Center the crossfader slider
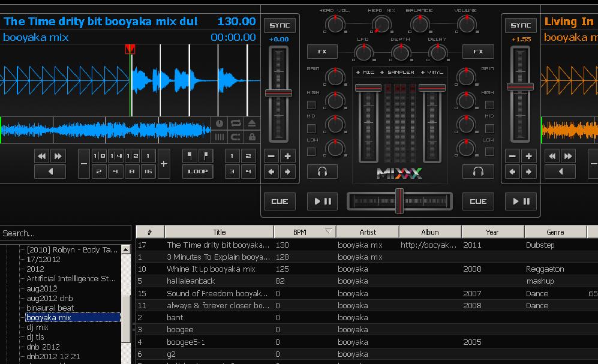The image size is (598, 364). pyautogui.click(x=399, y=200)
